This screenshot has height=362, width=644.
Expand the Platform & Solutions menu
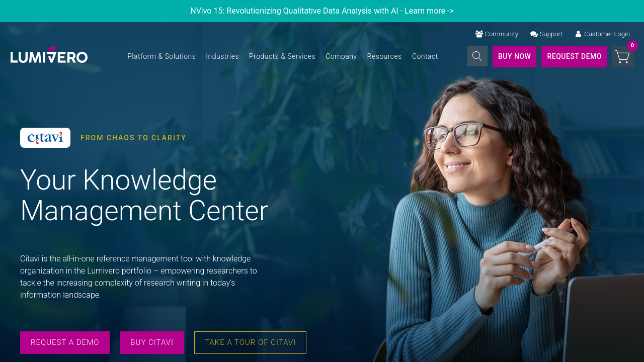(x=162, y=56)
